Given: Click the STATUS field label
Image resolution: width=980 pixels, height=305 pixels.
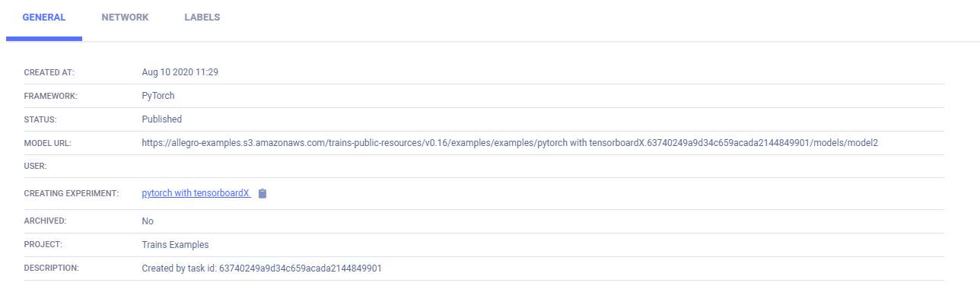Looking at the screenshot, I should point(41,119).
